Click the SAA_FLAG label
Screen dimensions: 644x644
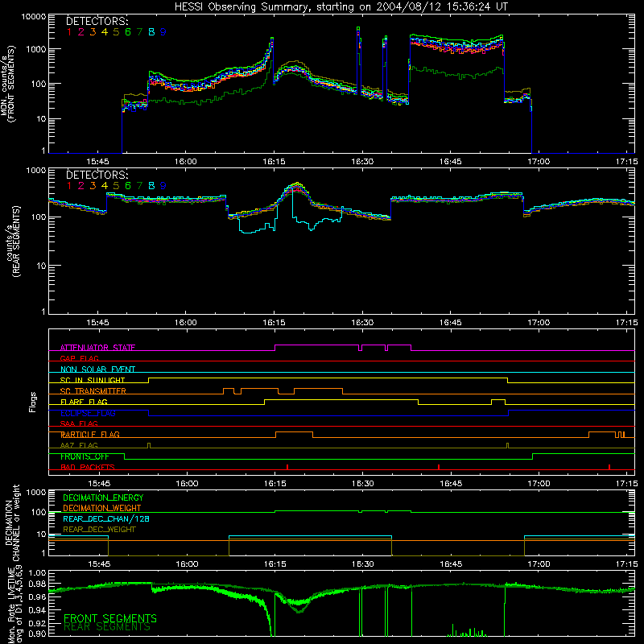79,423
